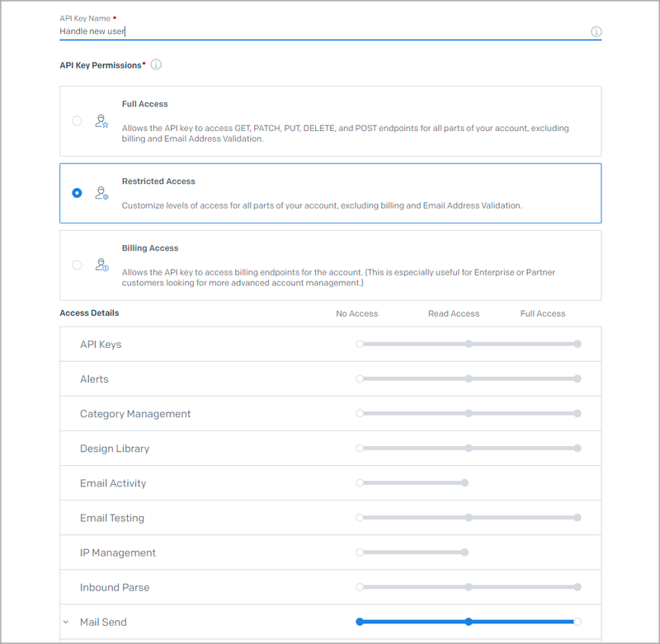Screen dimensions: 660x644
Task: Set IP Management slider to No Access
Action: coord(360,552)
